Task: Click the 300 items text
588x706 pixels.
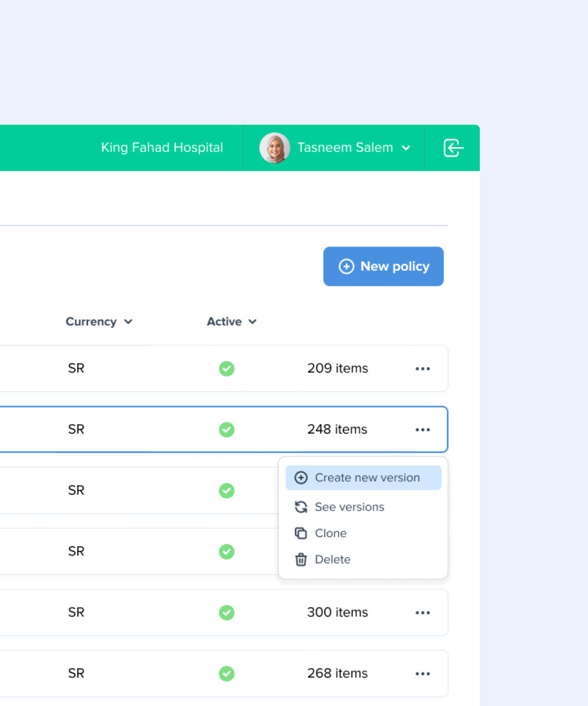Action: (x=338, y=613)
